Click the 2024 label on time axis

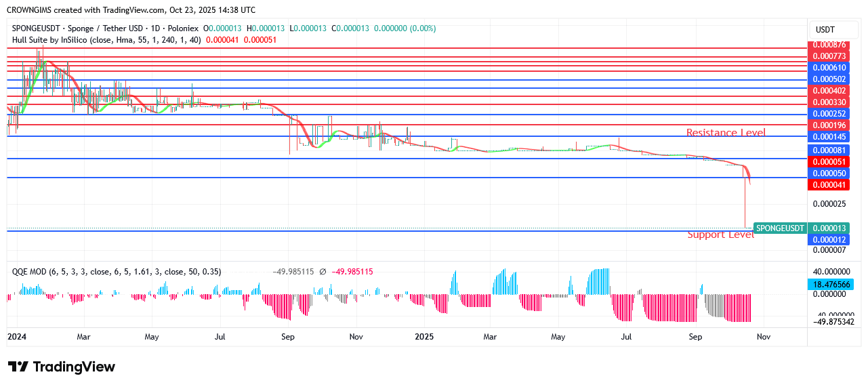[x=16, y=336]
